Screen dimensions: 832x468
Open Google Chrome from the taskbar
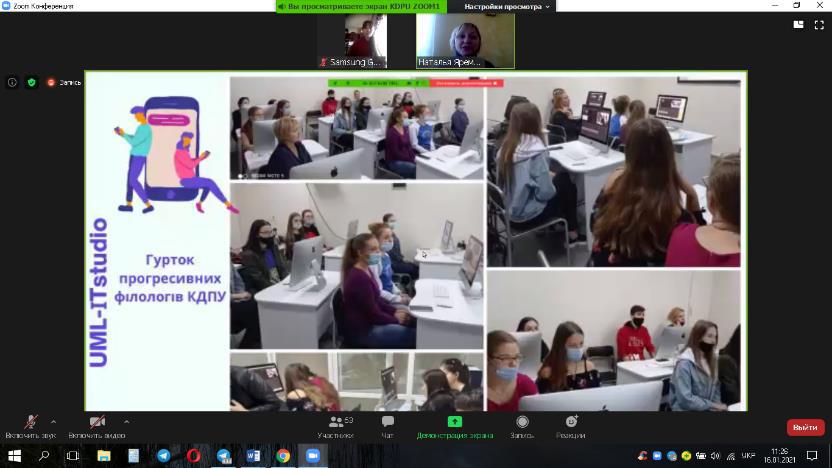[x=283, y=455]
